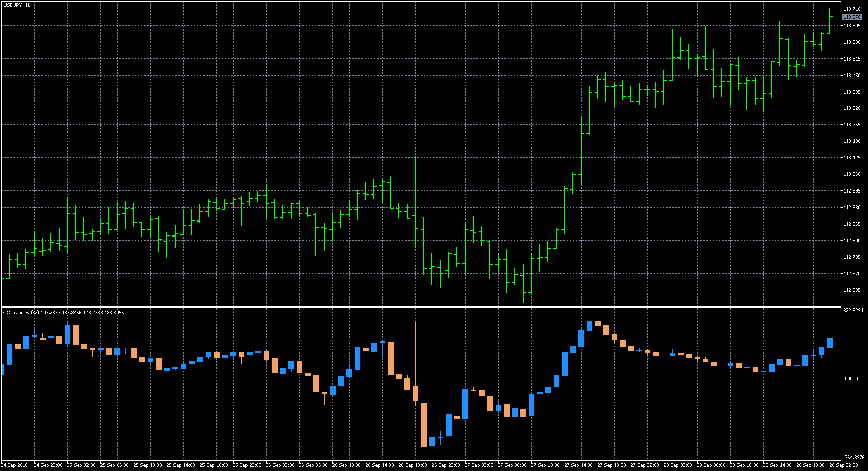This screenshot has width=868, height=471.
Task: Click the 27 Sep 14:00 time label
Action: click(578, 465)
